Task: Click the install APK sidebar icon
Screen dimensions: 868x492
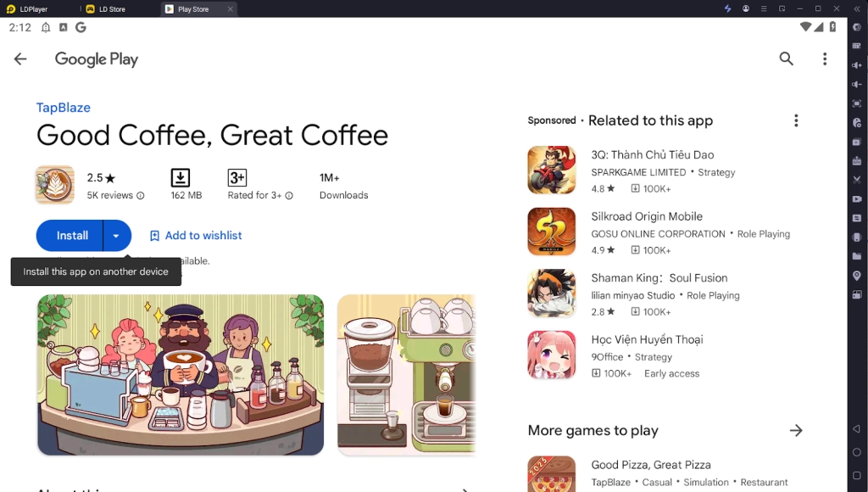Action: click(857, 160)
